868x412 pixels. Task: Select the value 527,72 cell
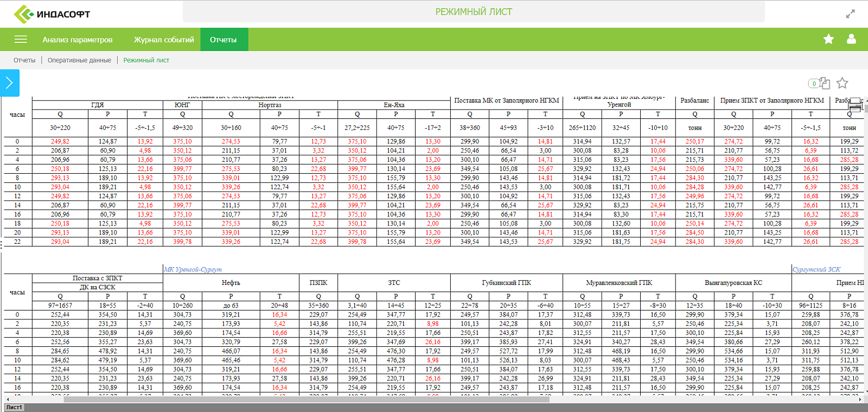coord(508,351)
